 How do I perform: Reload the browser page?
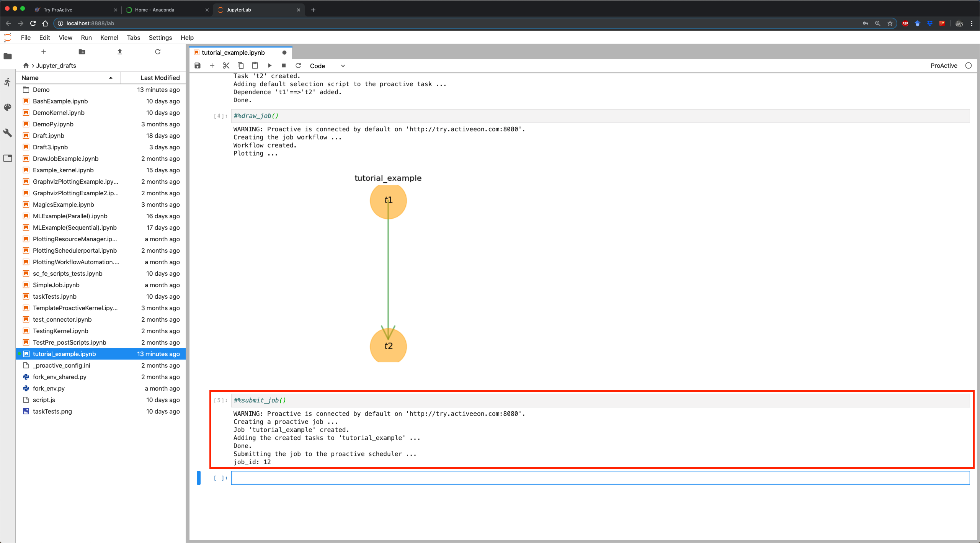tap(33, 23)
